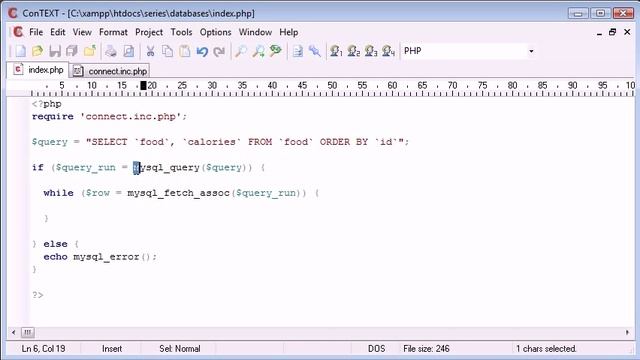This screenshot has height=360, width=640.
Task: Minimize the inner document window
Action: coord(599,33)
